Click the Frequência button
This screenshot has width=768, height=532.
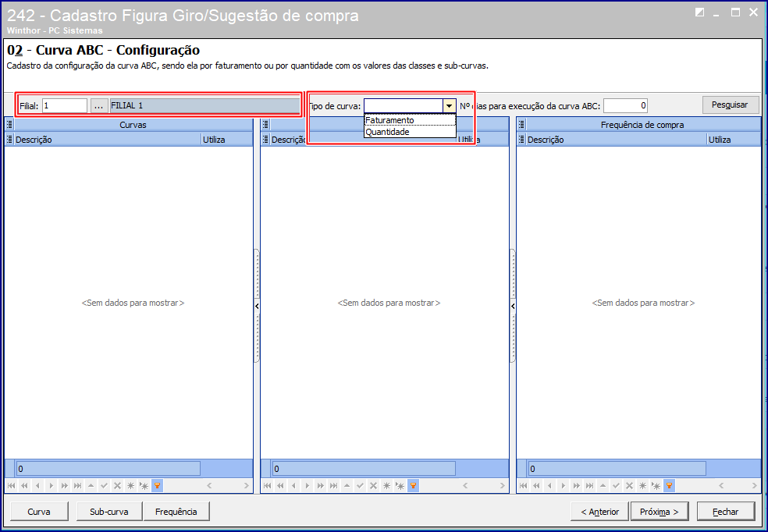pos(176,512)
